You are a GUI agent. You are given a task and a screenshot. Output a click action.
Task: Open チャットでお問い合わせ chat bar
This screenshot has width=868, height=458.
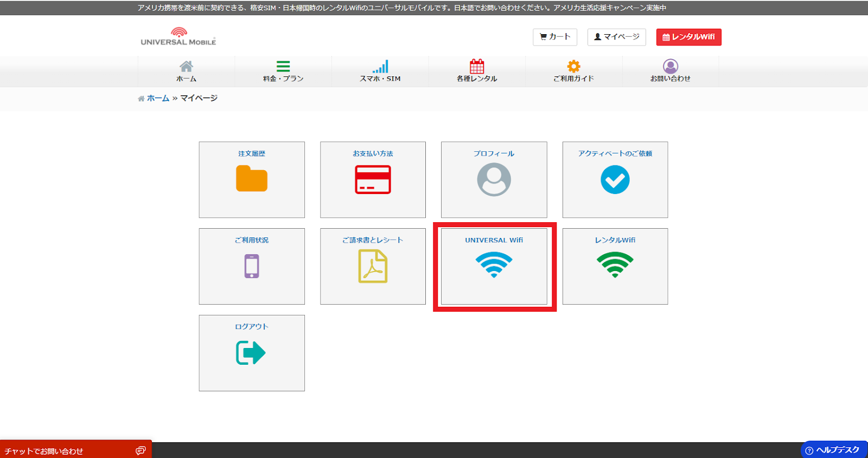click(x=76, y=450)
